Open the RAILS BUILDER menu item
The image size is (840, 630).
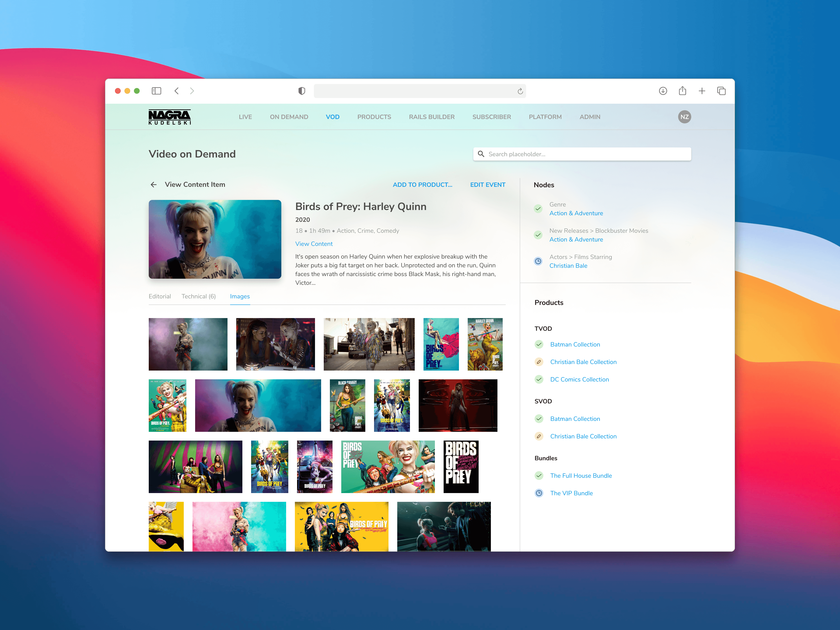(431, 117)
